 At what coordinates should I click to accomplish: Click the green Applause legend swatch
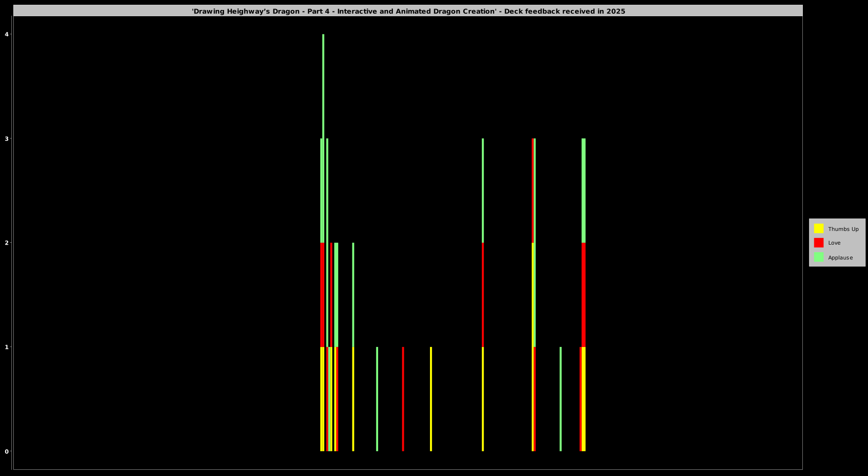click(818, 257)
